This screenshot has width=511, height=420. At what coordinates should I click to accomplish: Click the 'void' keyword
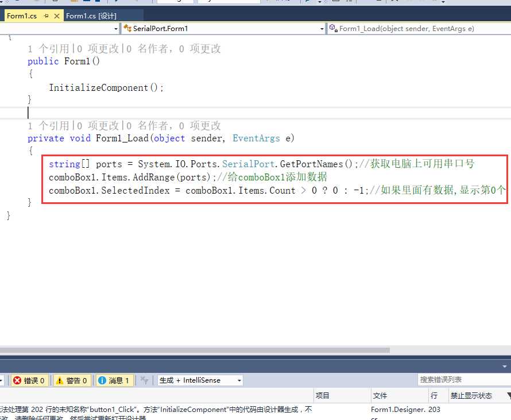coord(80,138)
